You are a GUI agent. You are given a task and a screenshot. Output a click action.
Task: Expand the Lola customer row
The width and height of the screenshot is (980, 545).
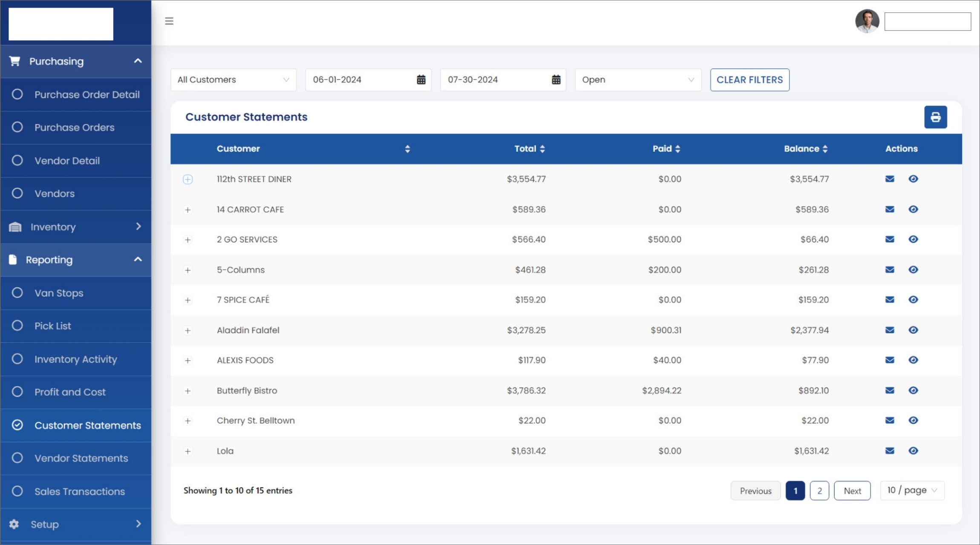(187, 451)
